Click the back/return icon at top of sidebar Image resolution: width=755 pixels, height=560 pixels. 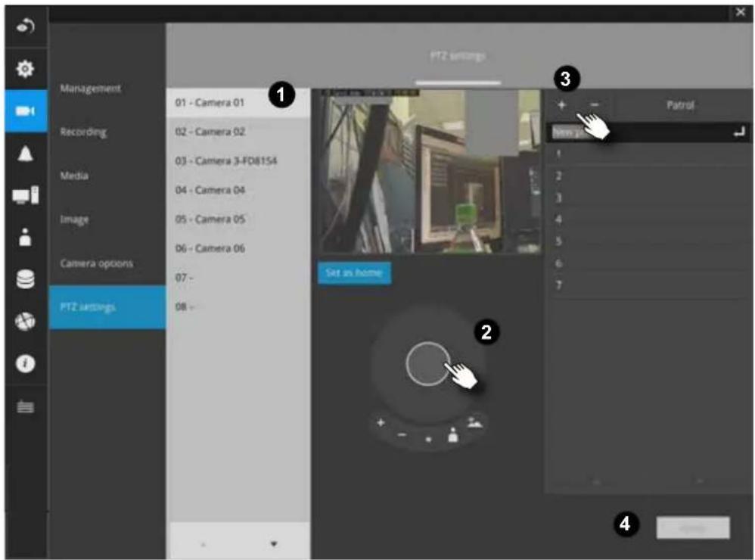click(26, 26)
